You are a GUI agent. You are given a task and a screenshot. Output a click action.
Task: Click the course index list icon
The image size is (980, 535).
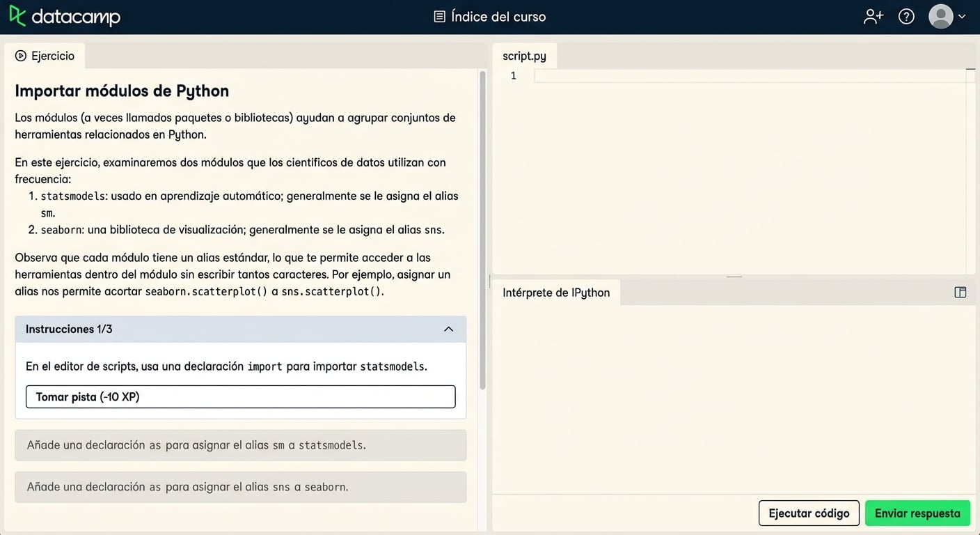pyautogui.click(x=439, y=17)
